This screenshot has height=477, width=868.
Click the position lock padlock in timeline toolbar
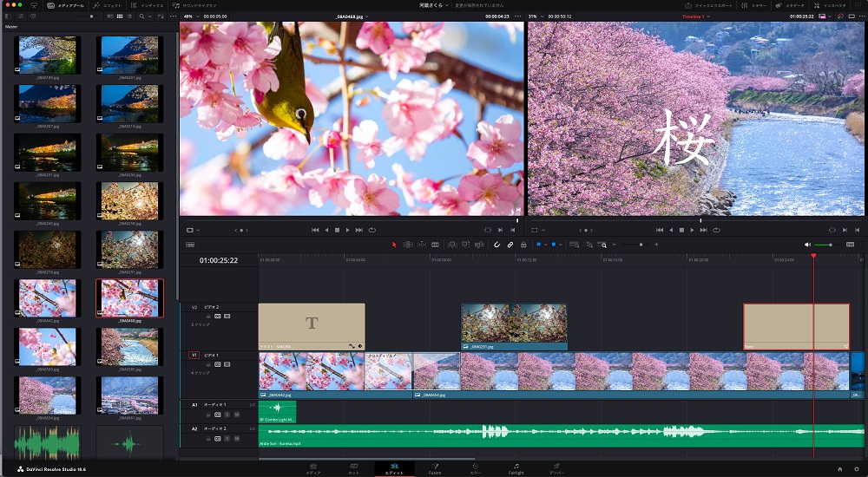(x=523, y=245)
